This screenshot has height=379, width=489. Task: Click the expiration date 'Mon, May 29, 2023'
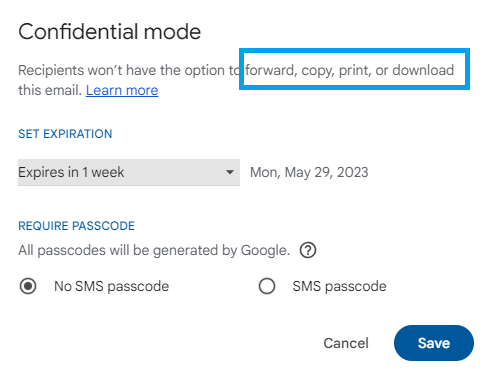pyautogui.click(x=309, y=172)
